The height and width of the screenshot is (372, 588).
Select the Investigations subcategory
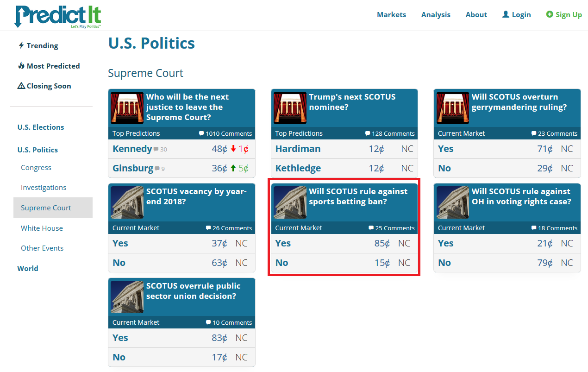click(44, 188)
